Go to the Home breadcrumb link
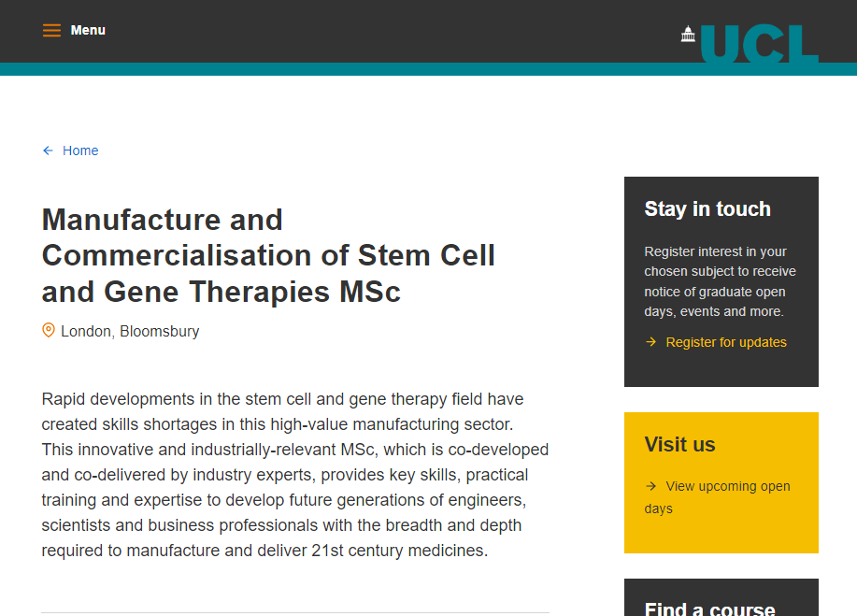The image size is (857, 616). [80, 150]
